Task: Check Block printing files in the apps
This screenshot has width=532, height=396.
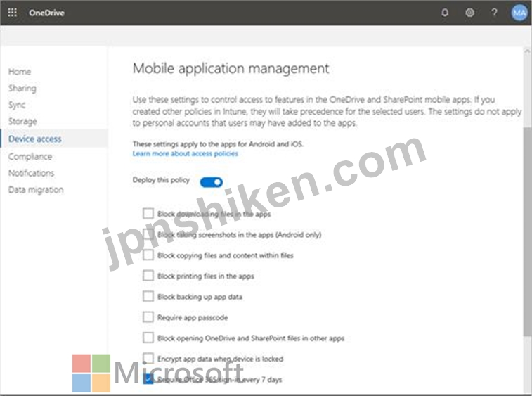Action: point(148,276)
